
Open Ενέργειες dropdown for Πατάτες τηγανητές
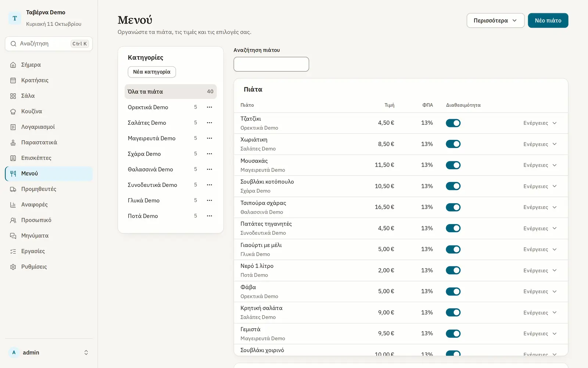pos(540,229)
